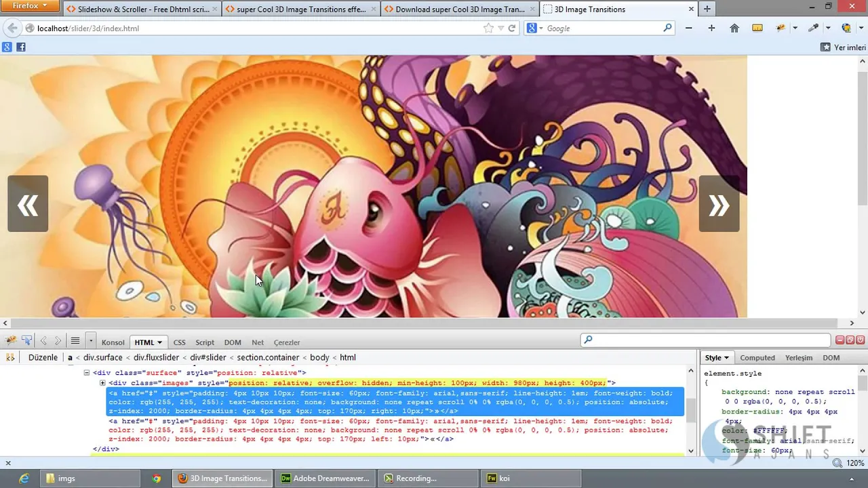Open the address bar history dropdown arrow
This screenshot has width=868, height=488.
(x=500, y=28)
